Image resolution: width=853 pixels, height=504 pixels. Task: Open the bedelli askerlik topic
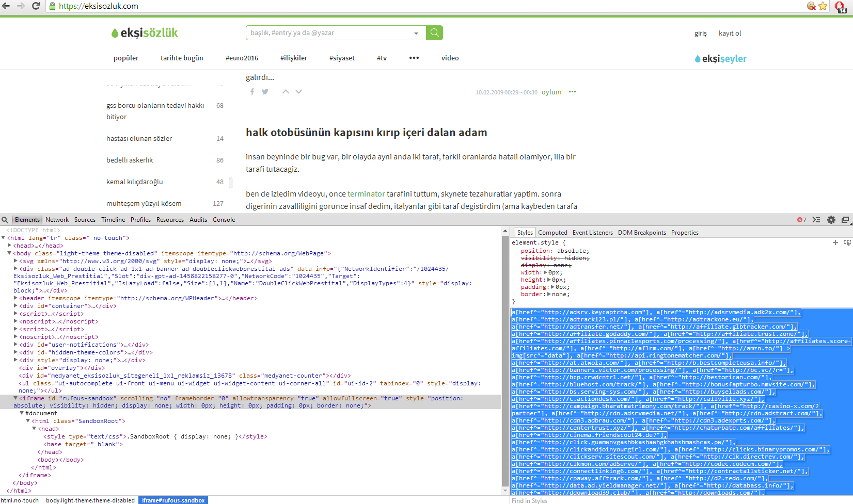coord(130,160)
